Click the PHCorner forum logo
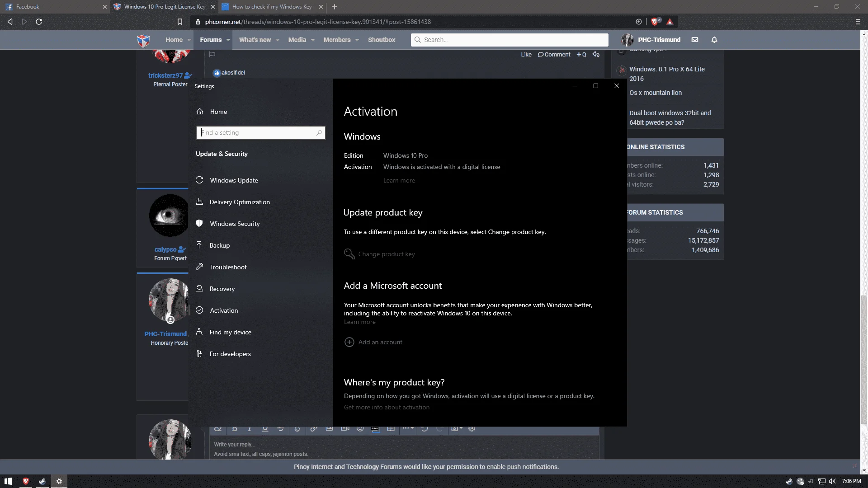This screenshot has height=488, width=868. point(143,40)
